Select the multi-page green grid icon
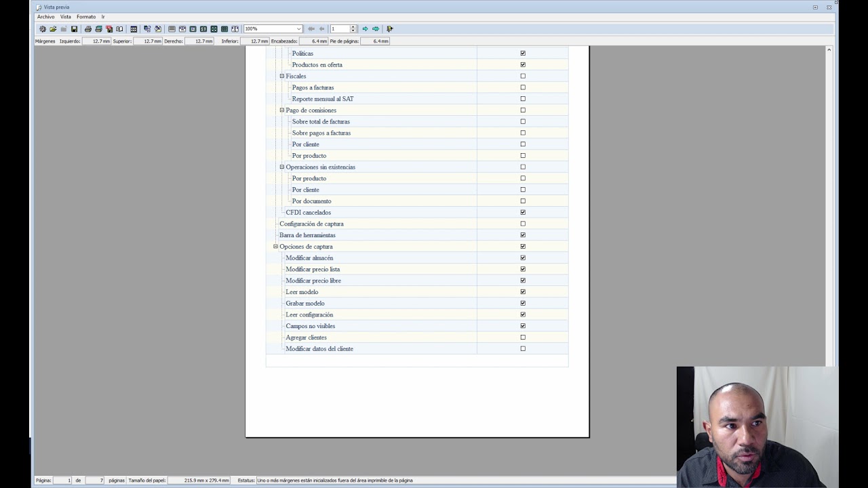The height and width of the screenshot is (488, 868). (224, 29)
